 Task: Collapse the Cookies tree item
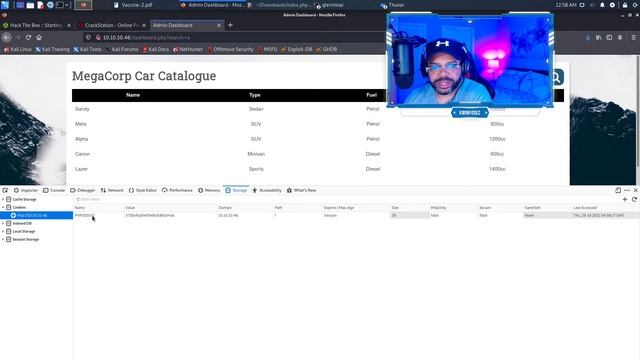click(3, 207)
